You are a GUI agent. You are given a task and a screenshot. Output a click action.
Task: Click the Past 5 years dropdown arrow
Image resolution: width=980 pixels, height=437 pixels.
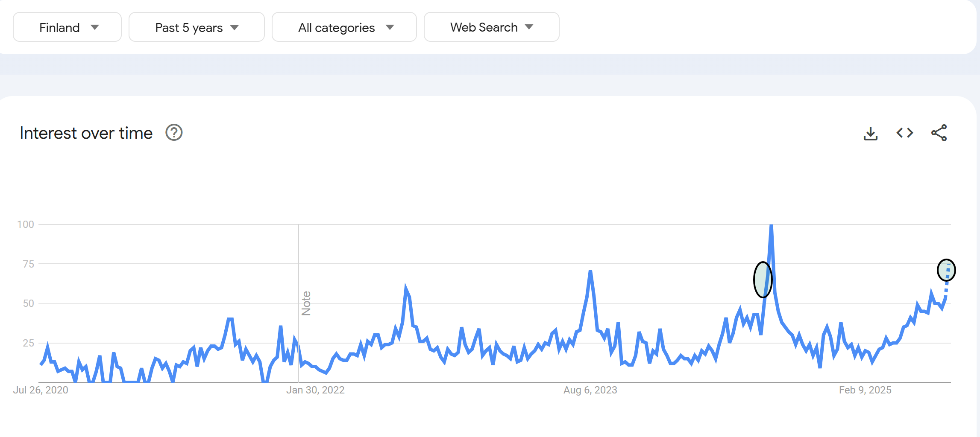pos(234,27)
